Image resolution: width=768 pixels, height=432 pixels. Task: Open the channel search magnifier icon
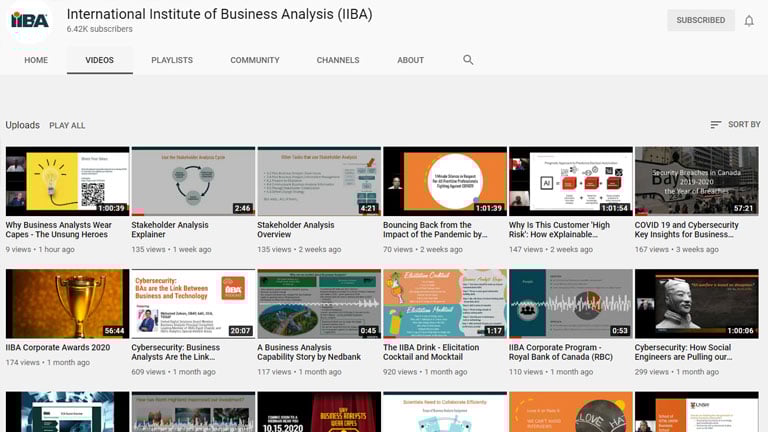coord(468,60)
